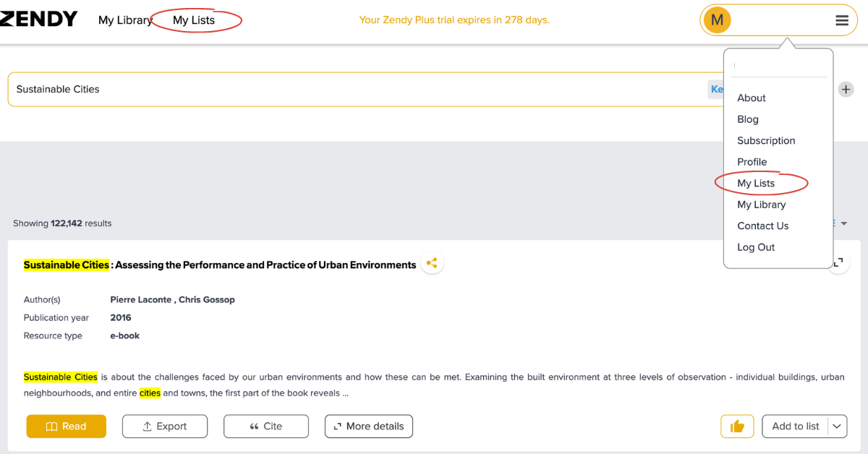Choose My Library in the account menu
868x454 pixels.
point(762,205)
